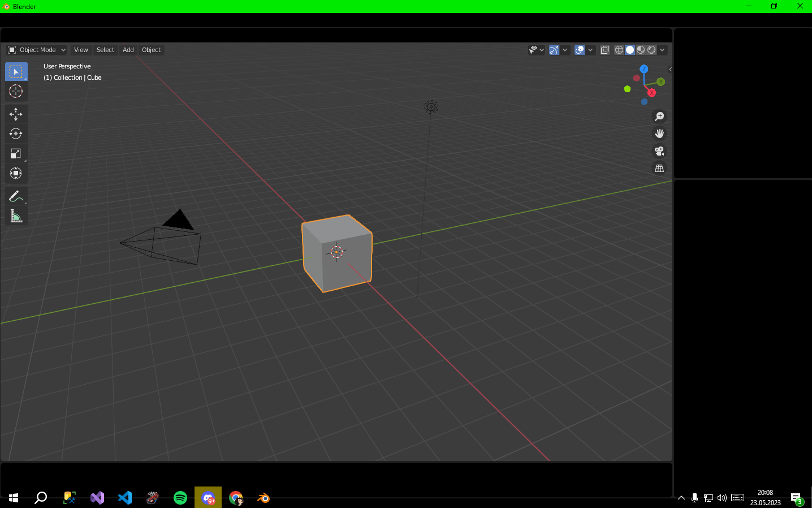This screenshot has width=812, height=508.
Task: Activate the 3D Cursor tool
Action: 16,91
